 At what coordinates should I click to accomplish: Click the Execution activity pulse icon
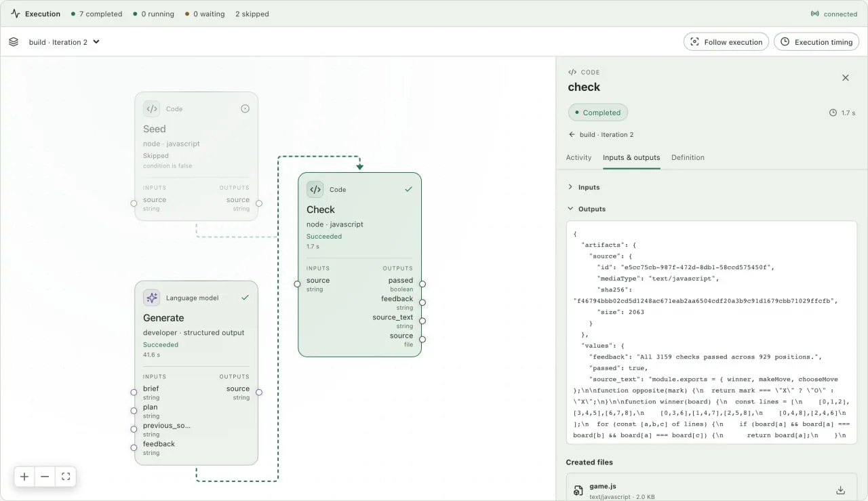tap(16, 14)
